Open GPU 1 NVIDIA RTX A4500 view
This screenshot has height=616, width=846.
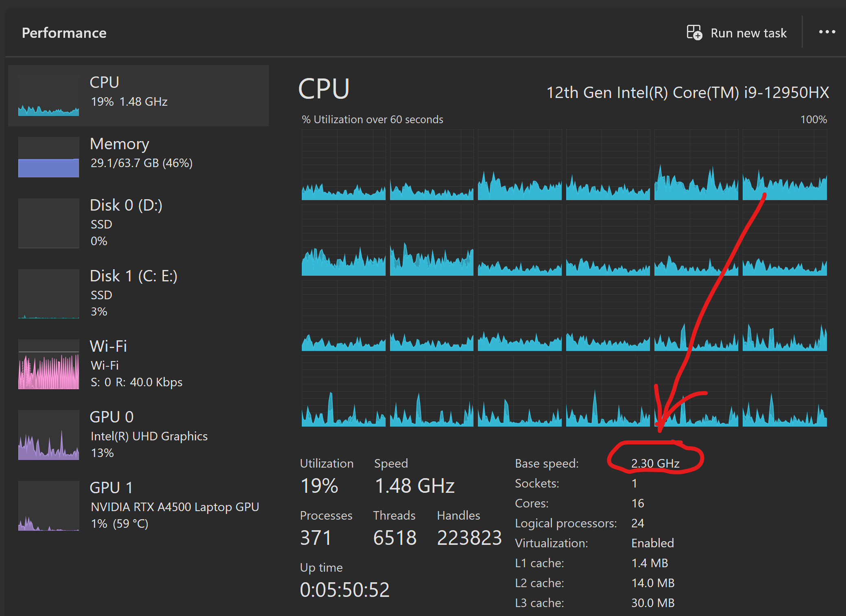(x=138, y=505)
